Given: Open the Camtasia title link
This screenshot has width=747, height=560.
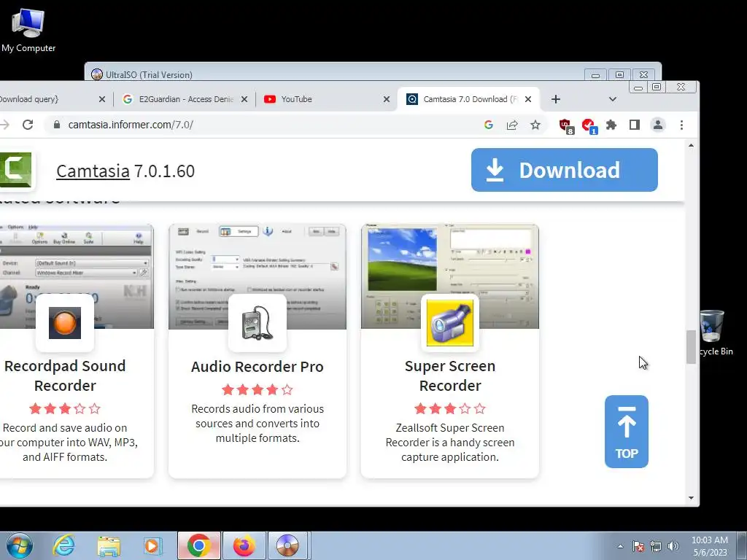Looking at the screenshot, I should coord(93,171).
